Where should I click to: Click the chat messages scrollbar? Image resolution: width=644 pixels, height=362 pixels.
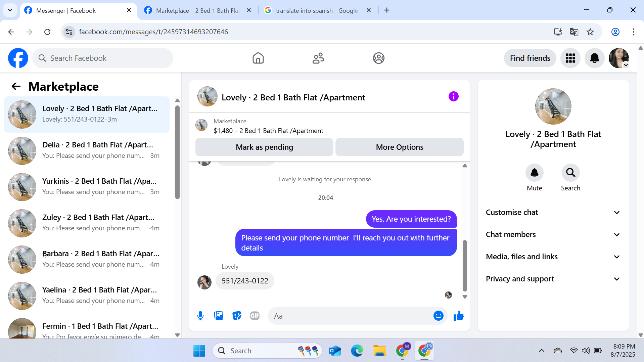point(465,265)
